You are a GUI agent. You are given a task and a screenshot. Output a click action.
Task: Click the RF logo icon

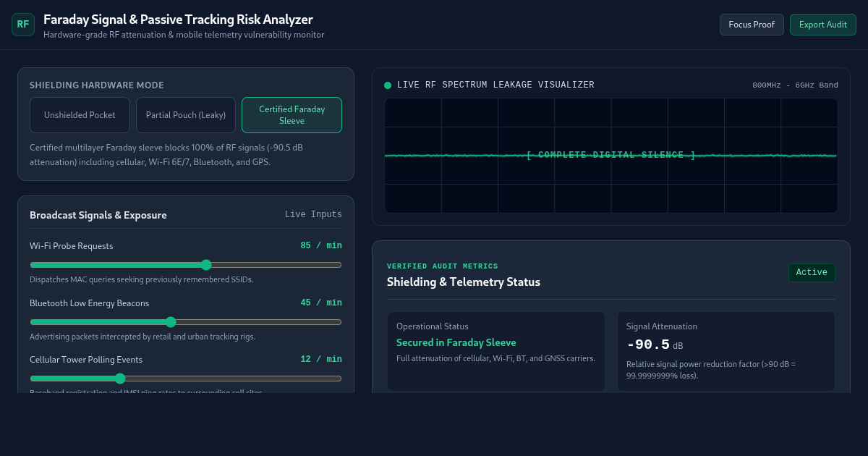(23, 25)
